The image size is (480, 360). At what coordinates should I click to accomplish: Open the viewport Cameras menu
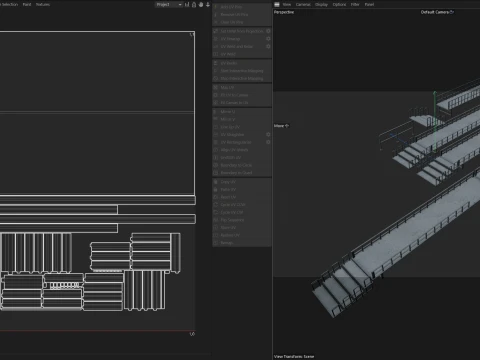click(303, 4)
